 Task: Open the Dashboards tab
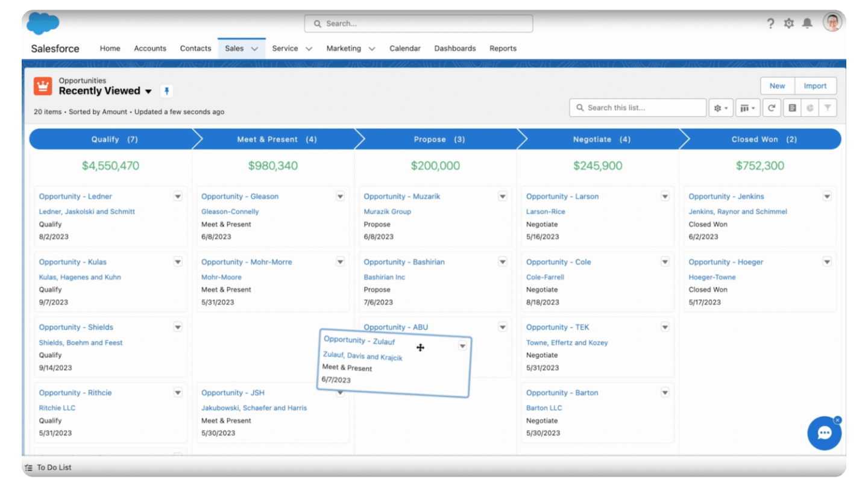coord(455,48)
